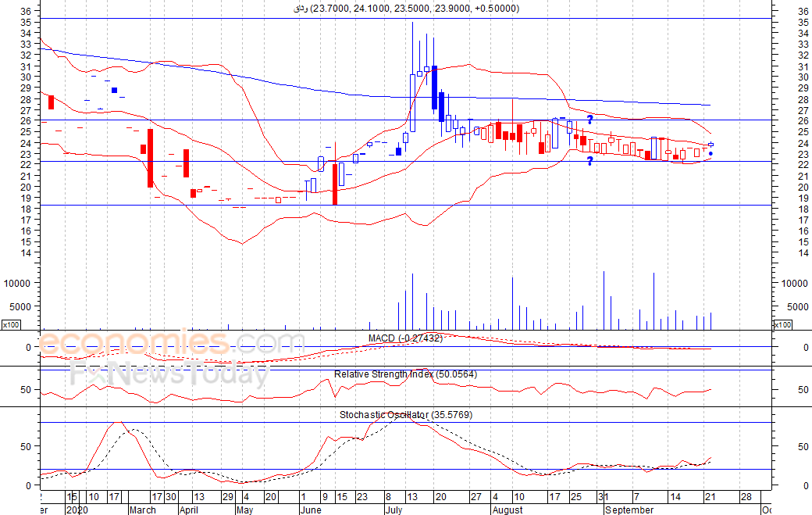Select the tall red candle in mid-June

(334, 184)
